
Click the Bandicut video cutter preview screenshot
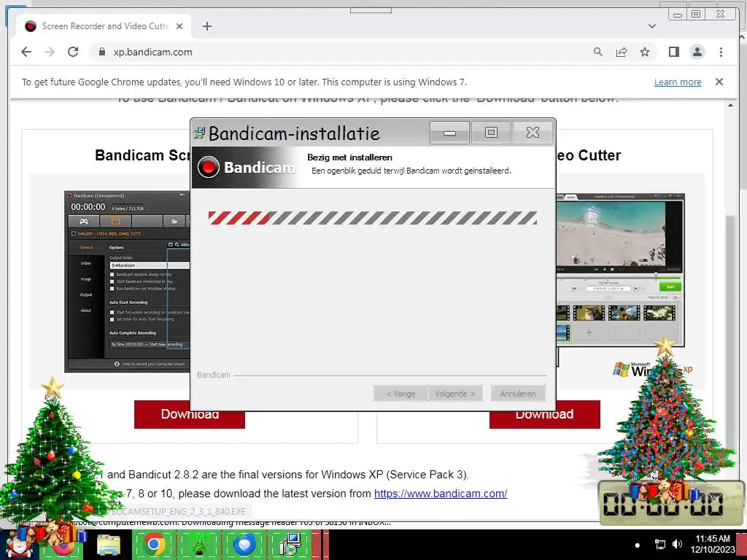coord(620,270)
